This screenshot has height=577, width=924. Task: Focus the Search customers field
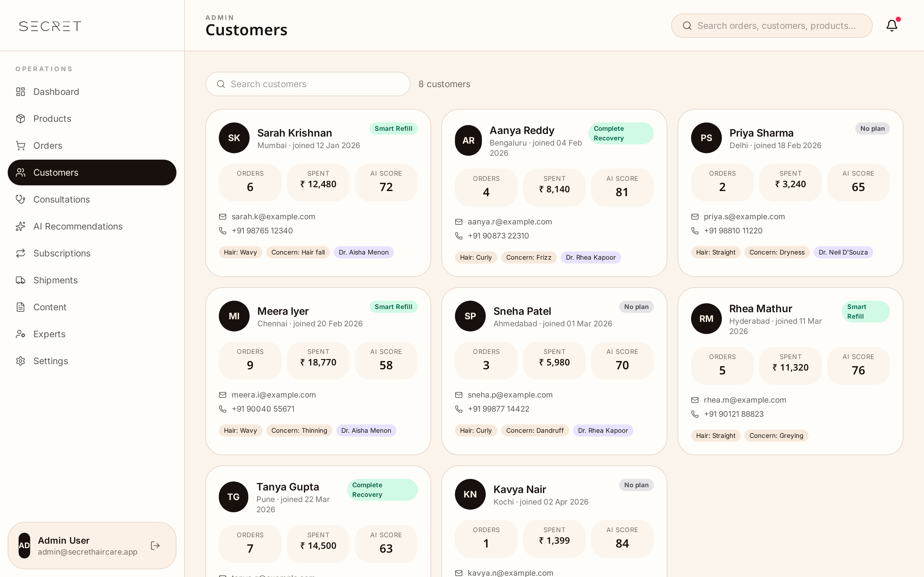(308, 84)
